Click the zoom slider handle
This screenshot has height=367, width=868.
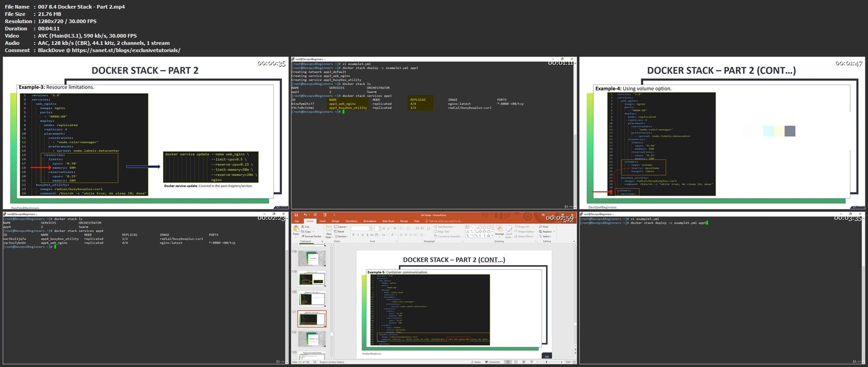[x=546, y=362]
